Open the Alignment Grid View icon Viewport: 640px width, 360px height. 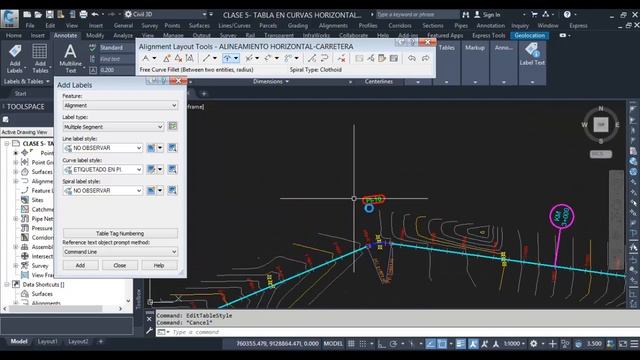coord(393,58)
